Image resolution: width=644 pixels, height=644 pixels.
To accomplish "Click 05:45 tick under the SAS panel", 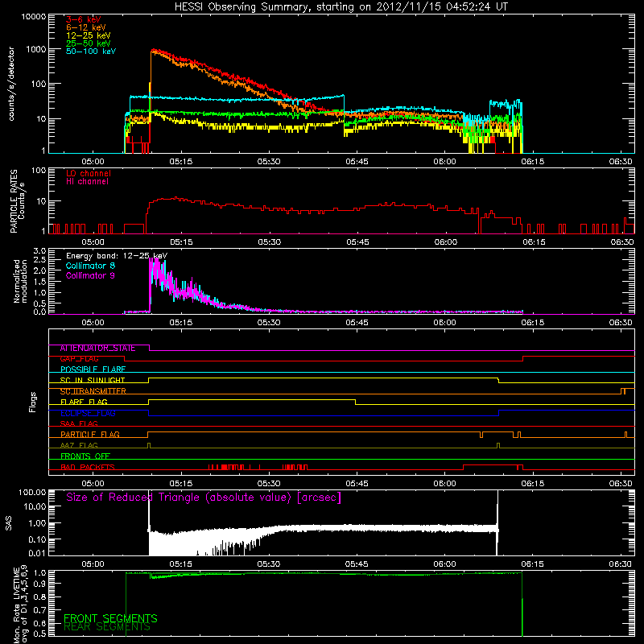I will pyautogui.click(x=357, y=564).
